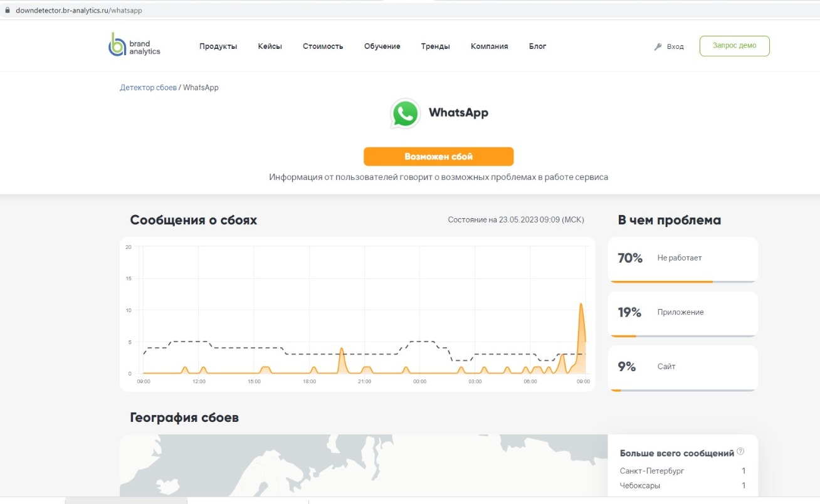
Task: Click the address bar URL field
Action: pyautogui.click(x=410, y=11)
